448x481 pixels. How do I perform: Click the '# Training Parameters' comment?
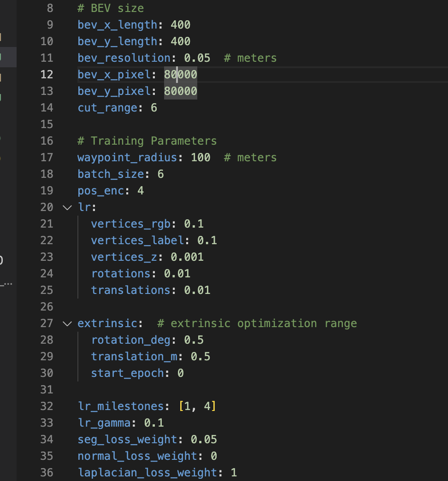tap(147, 141)
